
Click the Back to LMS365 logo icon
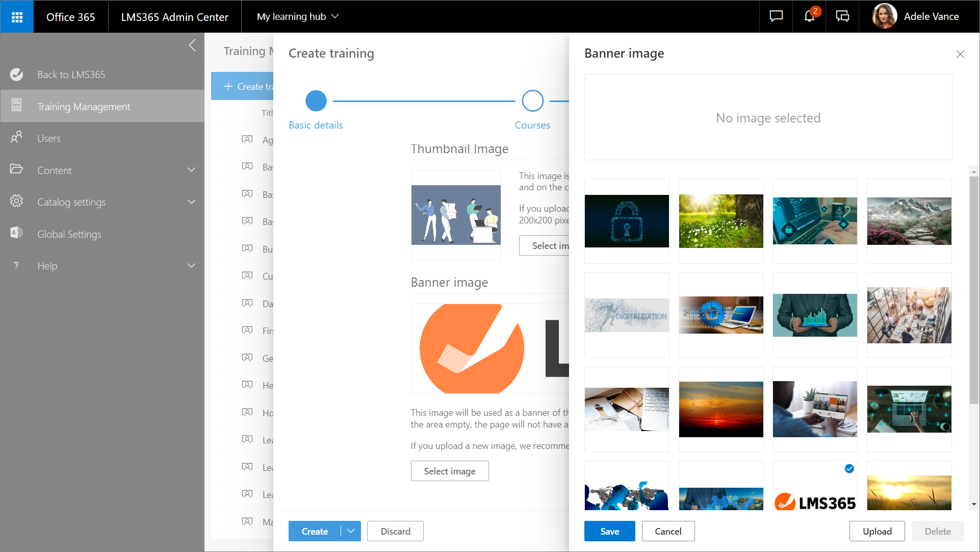click(16, 74)
